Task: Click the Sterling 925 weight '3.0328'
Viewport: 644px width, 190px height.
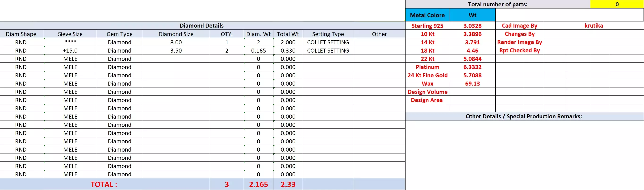Action: [x=473, y=26]
